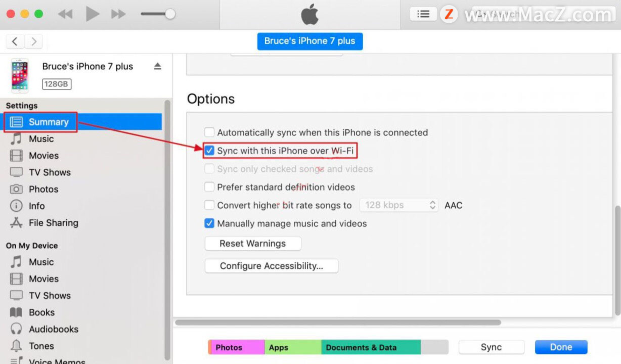Select Tones bell icon in sidebar
621x364 pixels.
tap(16, 346)
